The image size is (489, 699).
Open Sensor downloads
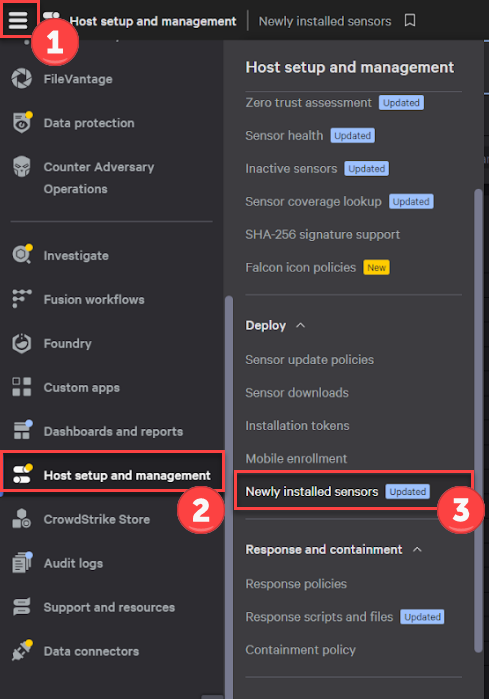click(x=297, y=393)
